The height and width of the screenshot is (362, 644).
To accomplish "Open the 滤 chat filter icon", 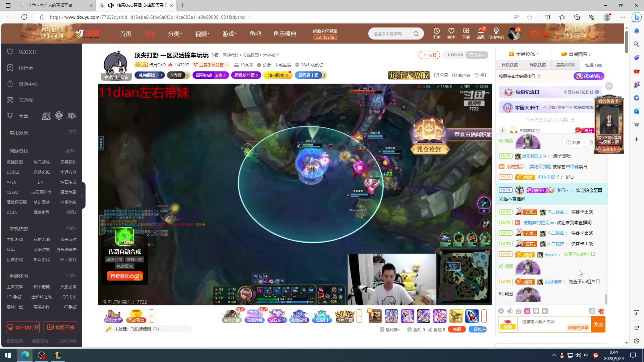I will click(592, 311).
